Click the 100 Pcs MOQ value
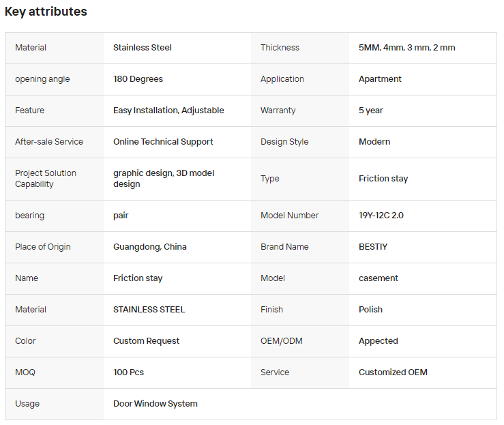 (x=128, y=372)
